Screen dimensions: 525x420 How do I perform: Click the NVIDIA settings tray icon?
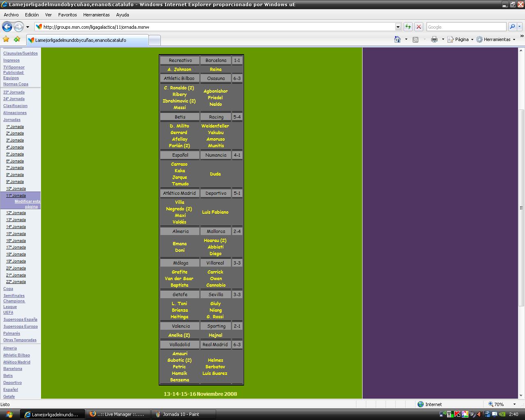[502, 414]
